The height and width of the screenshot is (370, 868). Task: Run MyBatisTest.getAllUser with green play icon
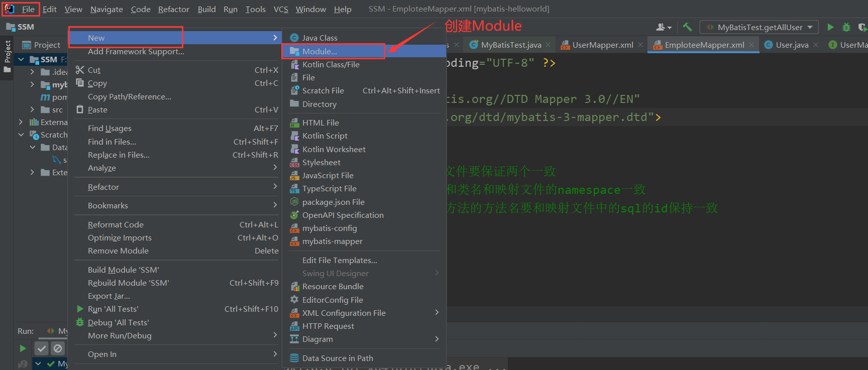[x=830, y=27]
